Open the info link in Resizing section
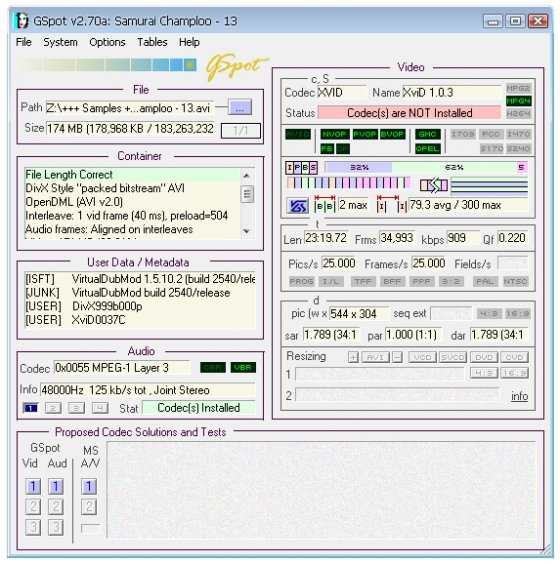The image size is (560, 563). (x=519, y=396)
